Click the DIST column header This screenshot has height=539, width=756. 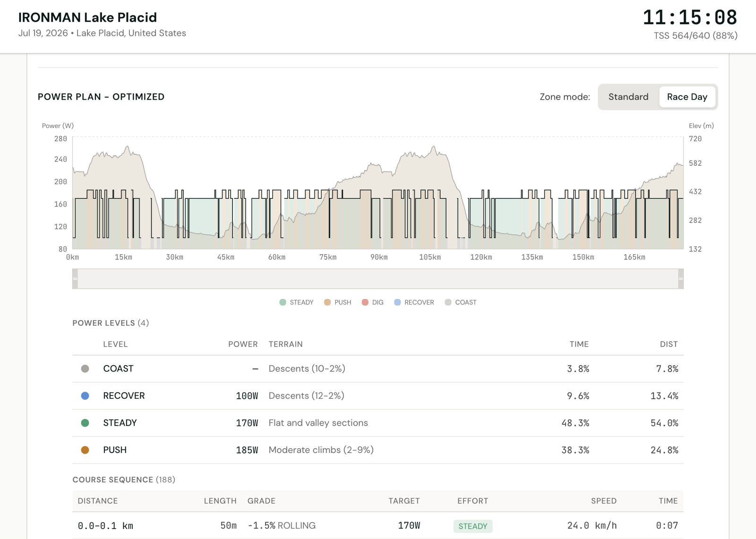pyautogui.click(x=669, y=344)
